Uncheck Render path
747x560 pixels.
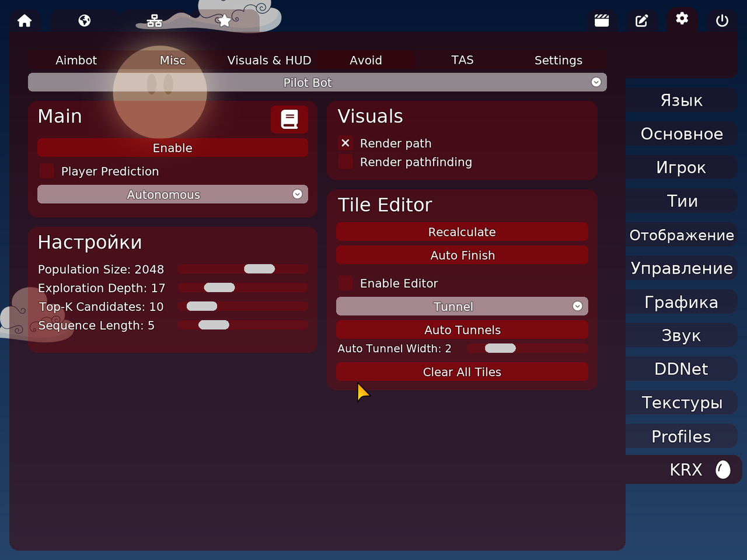345,143
